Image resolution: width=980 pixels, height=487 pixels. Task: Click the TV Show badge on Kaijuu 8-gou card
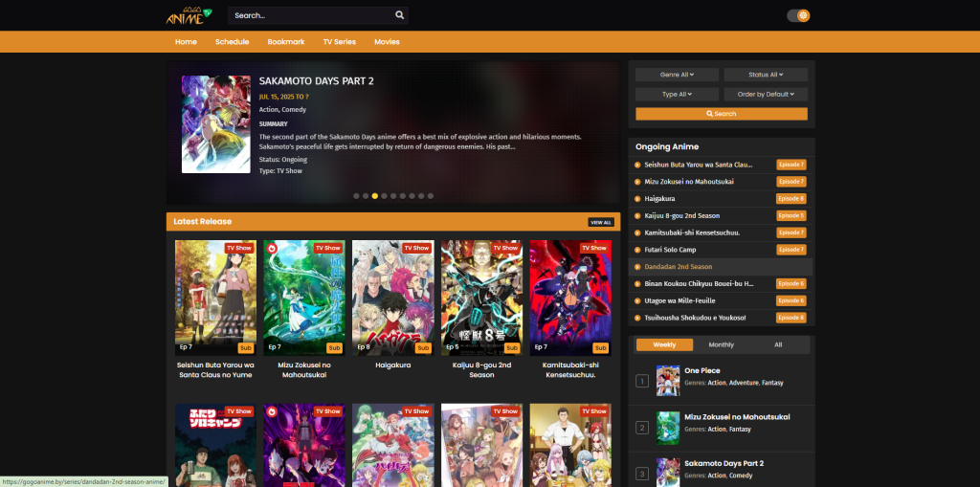505,248
